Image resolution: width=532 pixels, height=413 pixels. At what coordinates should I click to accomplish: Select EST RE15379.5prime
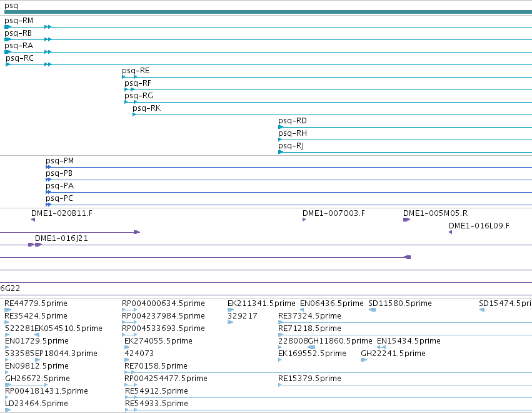[310, 379]
